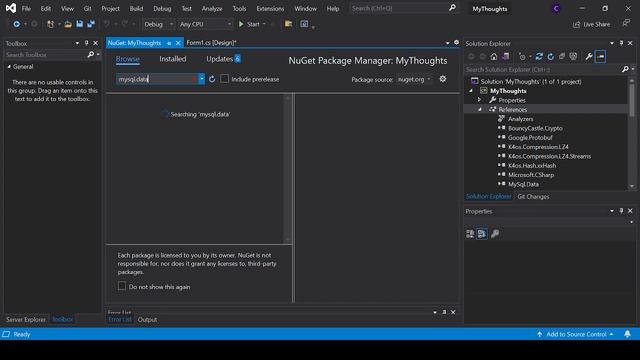Switch to the Form1.cs [Design] tab
This screenshot has height=360, width=640.
pyautogui.click(x=211, y=42)
